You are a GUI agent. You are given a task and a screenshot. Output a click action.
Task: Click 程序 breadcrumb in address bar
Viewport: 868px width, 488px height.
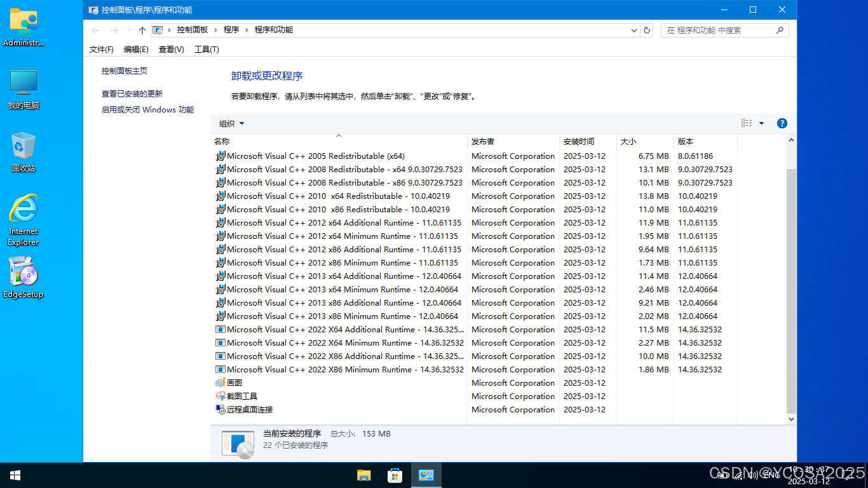point(231,30)
